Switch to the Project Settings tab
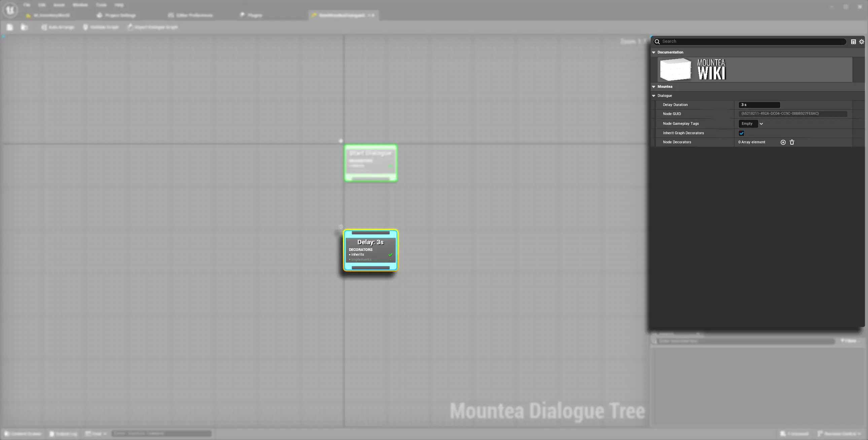868x440 pixels. (x=116, y=15)
